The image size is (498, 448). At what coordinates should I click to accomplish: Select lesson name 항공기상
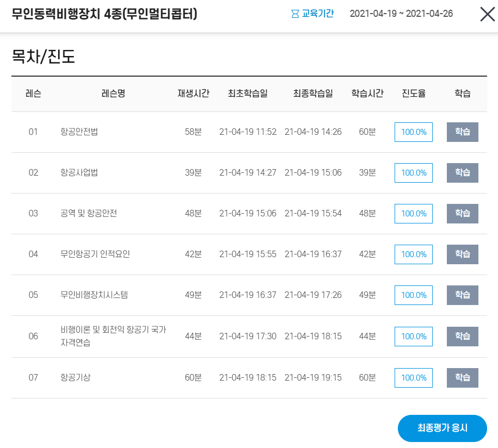point(76,377)
